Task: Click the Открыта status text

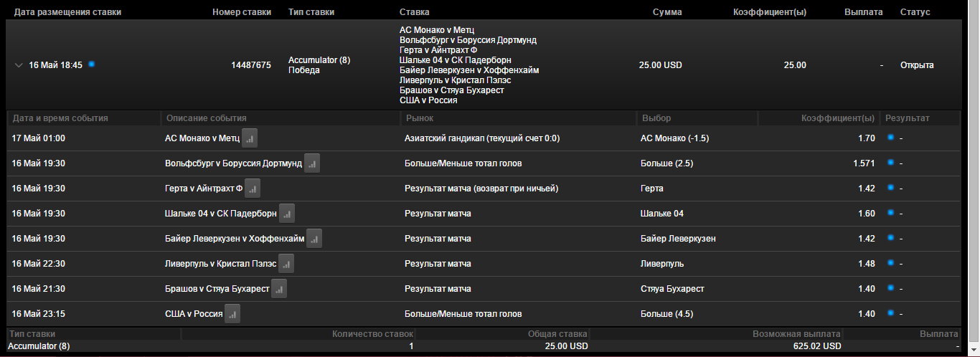Action: point(917,65)
